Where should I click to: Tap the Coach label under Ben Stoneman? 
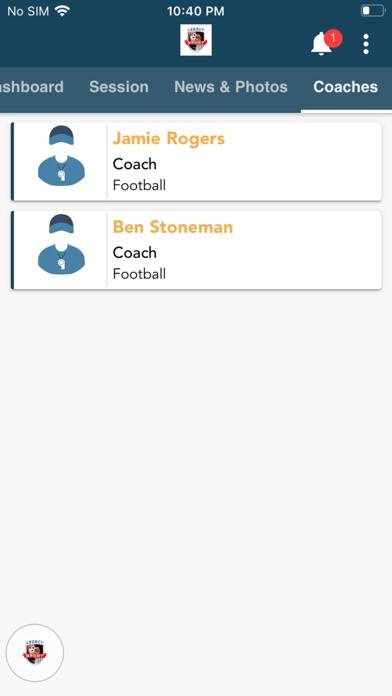[x=135, y=252]
